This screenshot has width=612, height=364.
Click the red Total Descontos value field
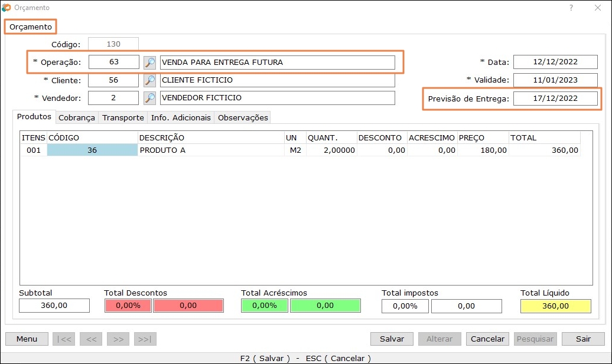188,306
